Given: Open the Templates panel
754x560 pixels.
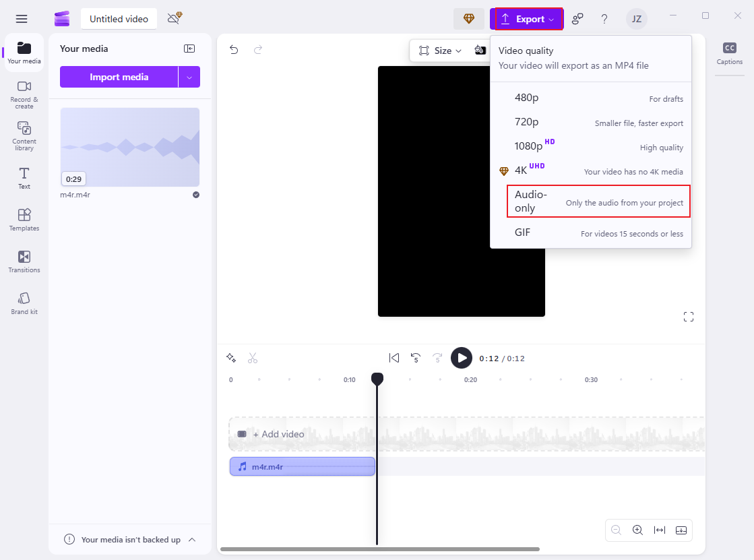Looking at the screenshot, I should tap(24, 219).
